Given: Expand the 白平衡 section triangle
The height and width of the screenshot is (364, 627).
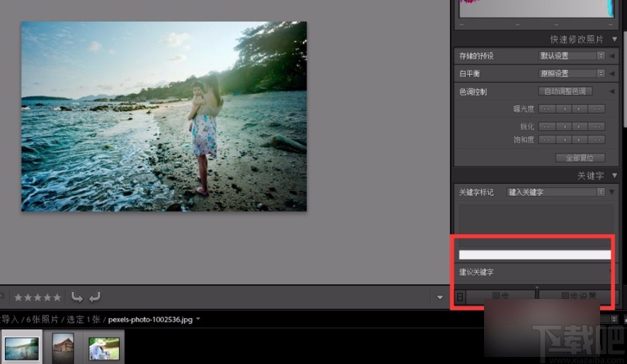Looking at the screenshot, I should coord(612,74).
